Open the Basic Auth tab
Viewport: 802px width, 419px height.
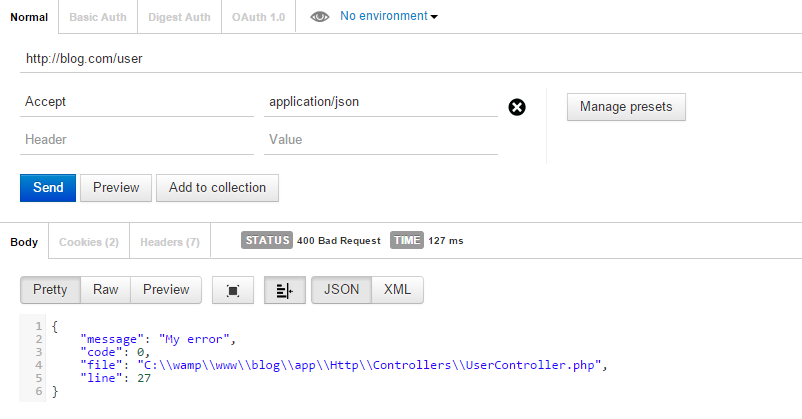coord(98,17)
